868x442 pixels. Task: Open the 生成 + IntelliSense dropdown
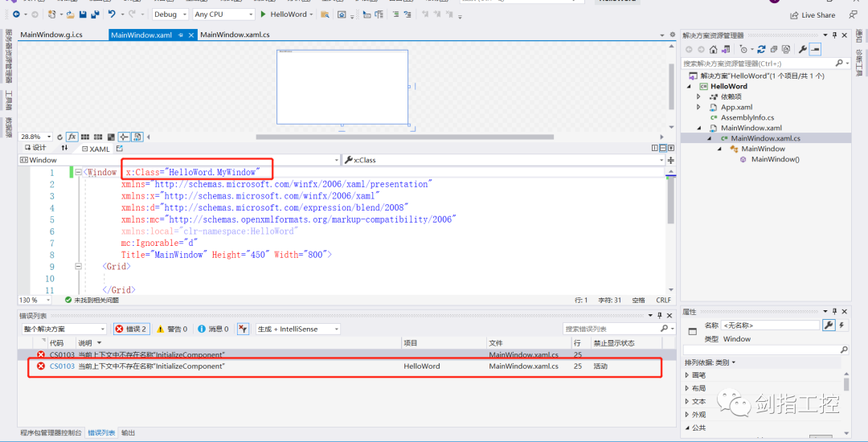click(298, 329)
